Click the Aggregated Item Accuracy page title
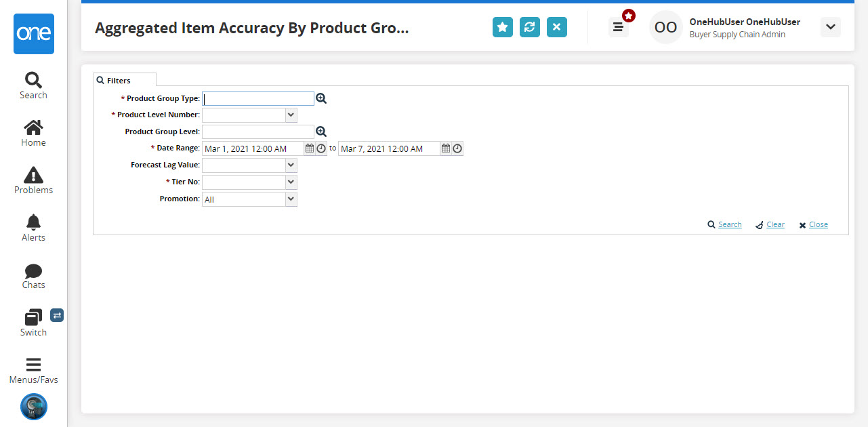 pyautogui.click(x=252, y=28)
